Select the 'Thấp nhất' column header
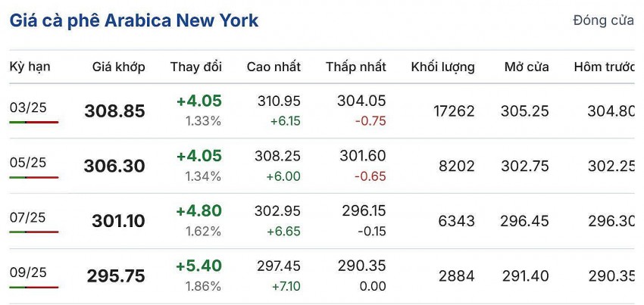This screenshot has width=644, height=305. click(x=356, y=67)
